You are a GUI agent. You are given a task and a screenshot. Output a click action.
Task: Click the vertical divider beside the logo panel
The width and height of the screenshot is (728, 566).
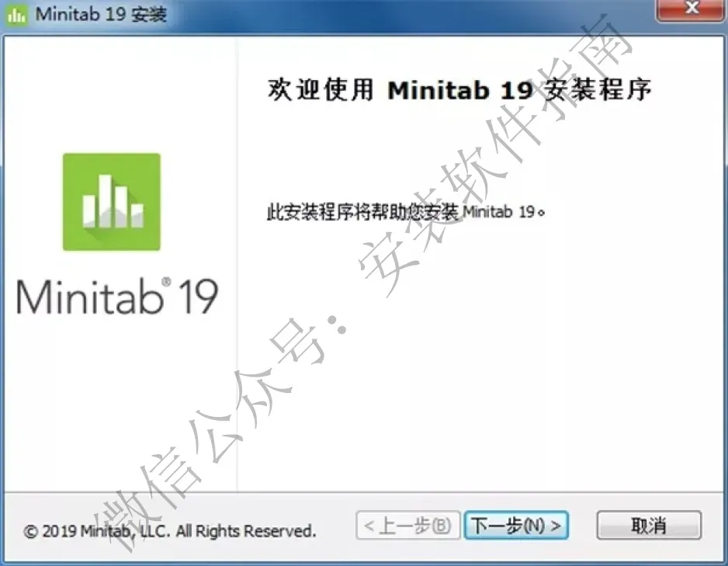pos(237,265)
